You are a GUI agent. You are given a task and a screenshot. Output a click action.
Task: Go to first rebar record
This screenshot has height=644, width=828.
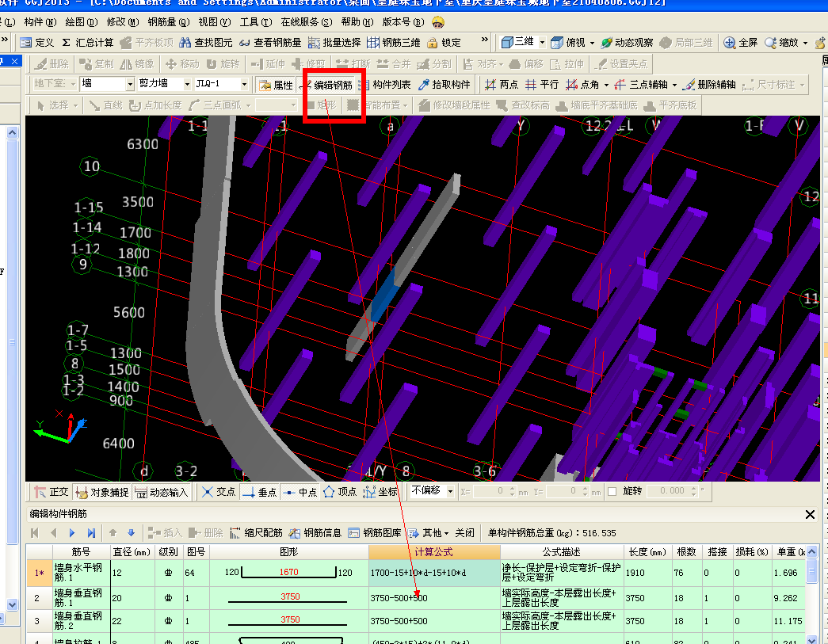[x=35, y=533]
